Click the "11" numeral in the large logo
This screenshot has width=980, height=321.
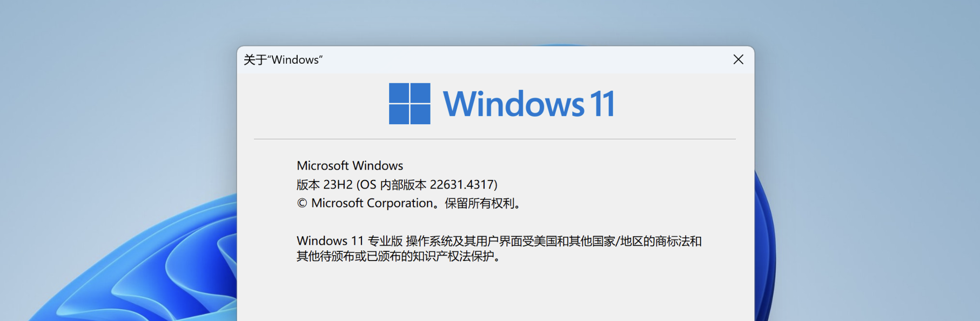[602, 104]
